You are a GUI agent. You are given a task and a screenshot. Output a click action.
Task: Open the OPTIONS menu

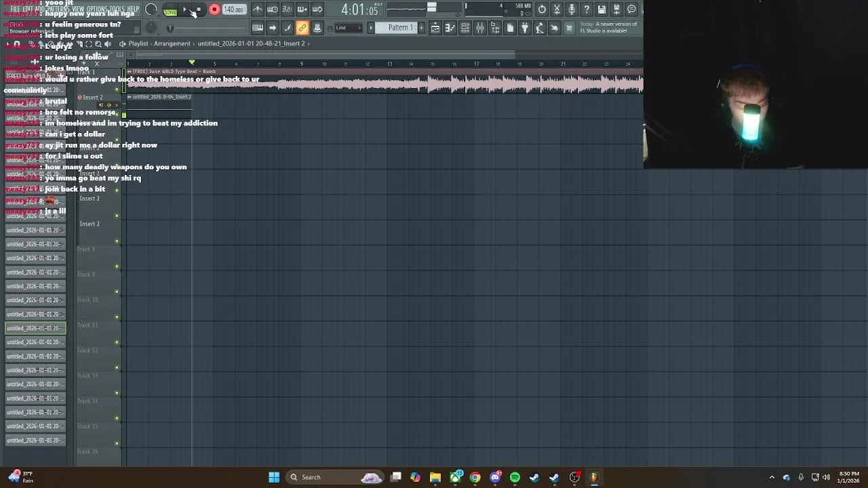click(x=96, y=9)
